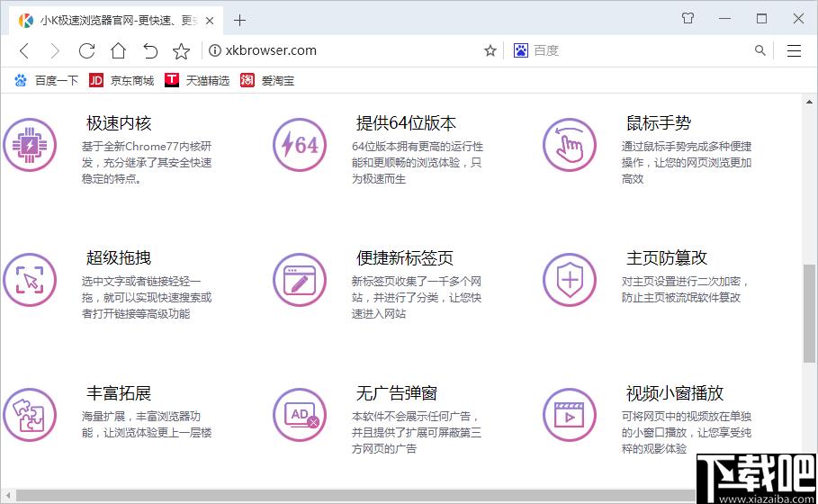The image size is (818, 504).
Task: Maximize the browser window
Action: tap(761, 19)
